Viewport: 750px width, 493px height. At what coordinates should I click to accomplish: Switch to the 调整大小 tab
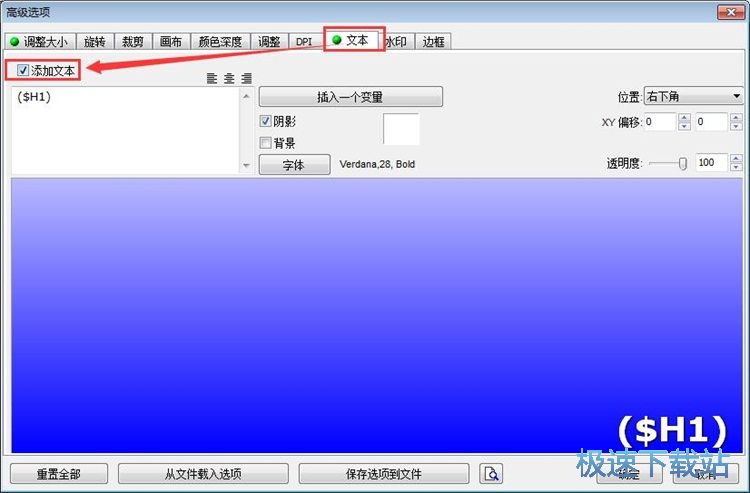(40, 42)
